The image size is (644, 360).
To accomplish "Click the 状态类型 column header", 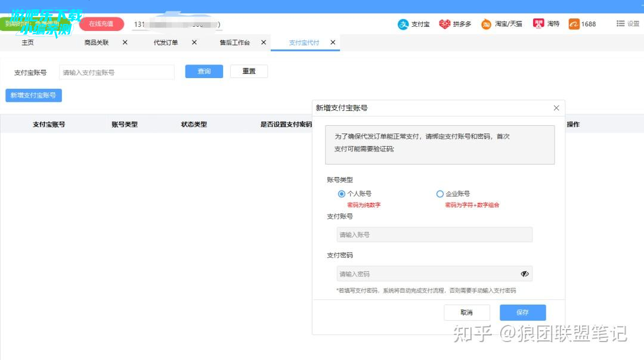I will click(194, 125).
